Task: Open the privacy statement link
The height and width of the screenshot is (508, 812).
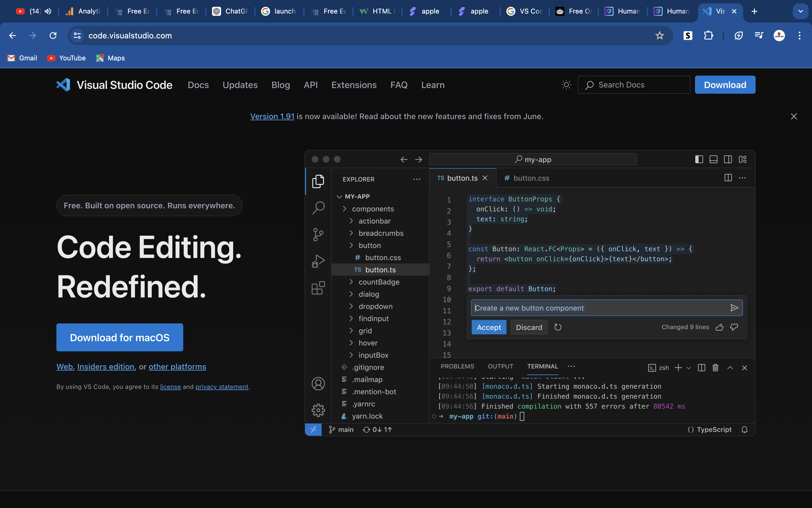Action: point(222,387)
